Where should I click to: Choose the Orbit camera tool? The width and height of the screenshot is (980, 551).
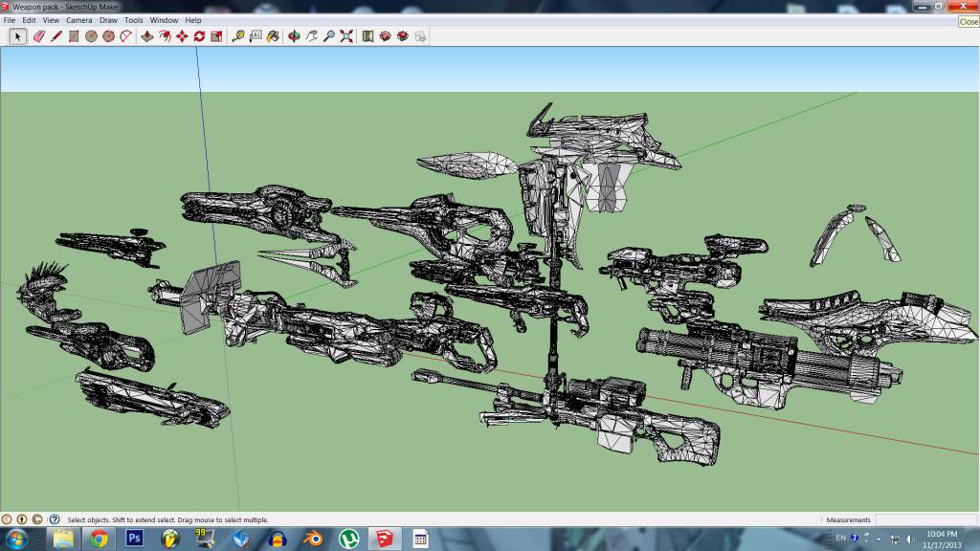click(x=295, y=37)
